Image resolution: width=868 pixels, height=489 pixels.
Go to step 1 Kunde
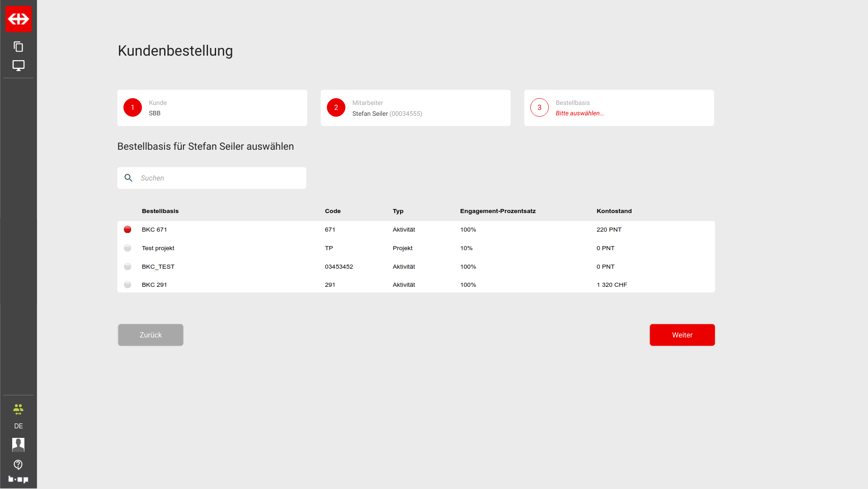[132, 108]
